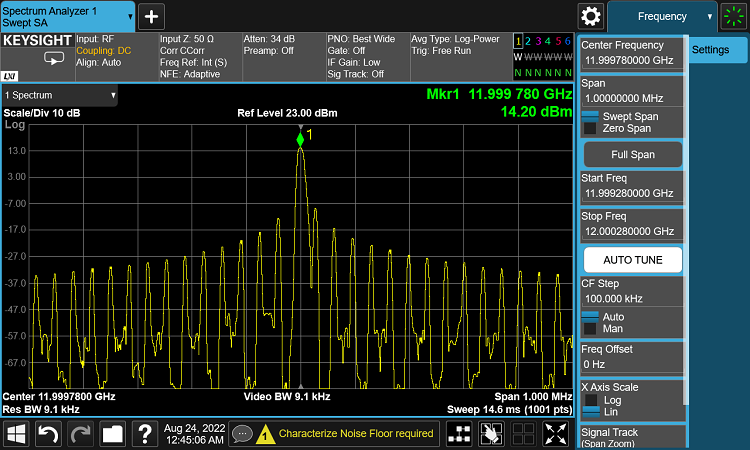Viewport: 750px width, 450px height.
Task: Open the Help question mark icon
Action: [145, 433]
